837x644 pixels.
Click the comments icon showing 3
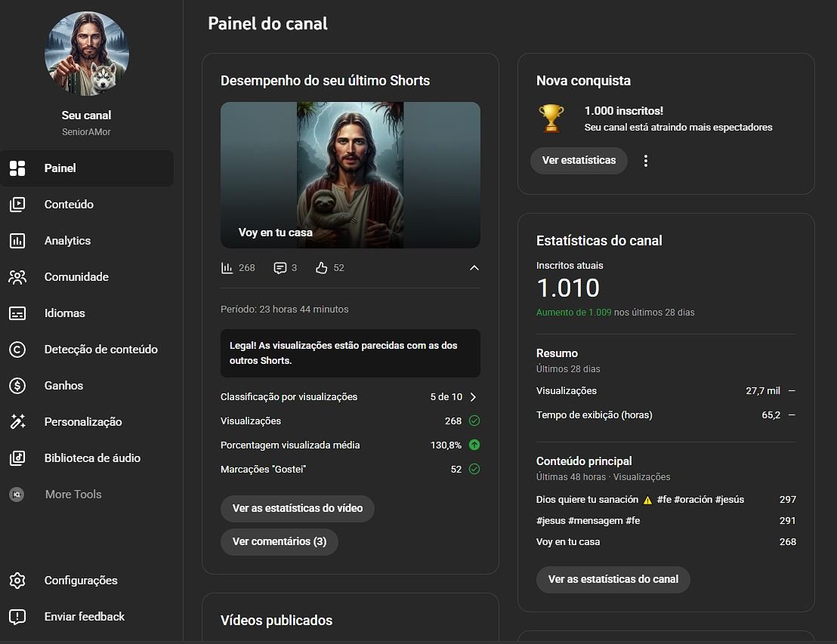pyautogui.click(x=280, y=268)
